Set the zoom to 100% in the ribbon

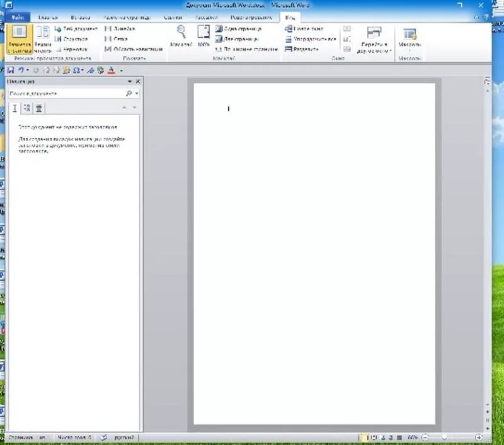[203, 36]
